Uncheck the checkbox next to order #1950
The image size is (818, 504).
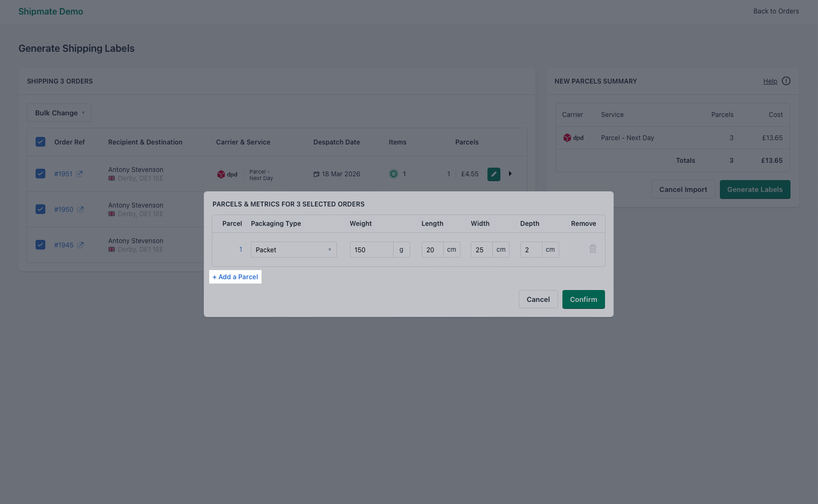(40, 209)
